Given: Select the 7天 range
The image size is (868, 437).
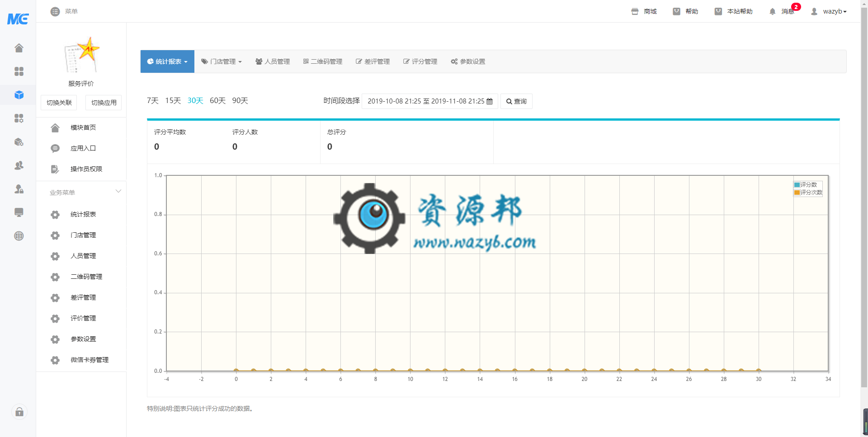Looking at the screenshot, I should point(153,100).
